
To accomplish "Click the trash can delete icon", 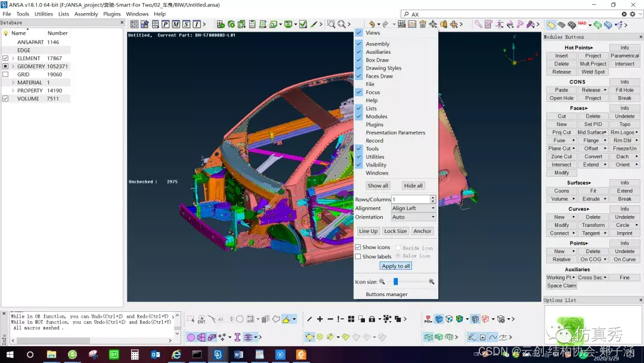I will point(423,24).
